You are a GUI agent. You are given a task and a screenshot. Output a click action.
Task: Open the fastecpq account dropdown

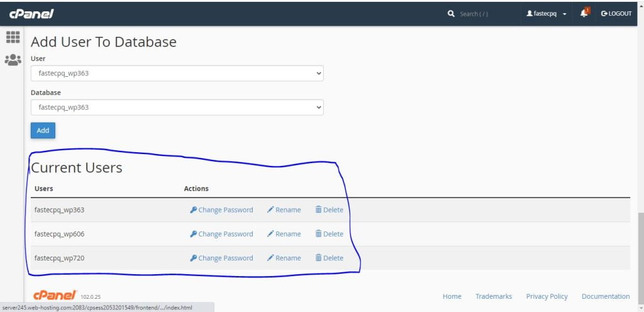click(547, 14)
